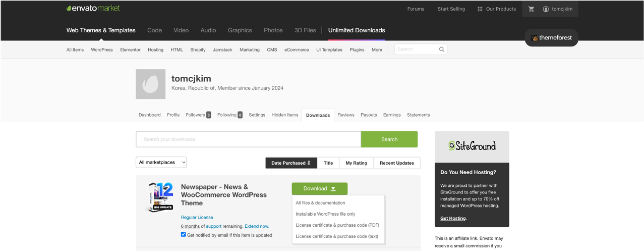
Task: Toggle email update notification checkbox
Action: 184,234
